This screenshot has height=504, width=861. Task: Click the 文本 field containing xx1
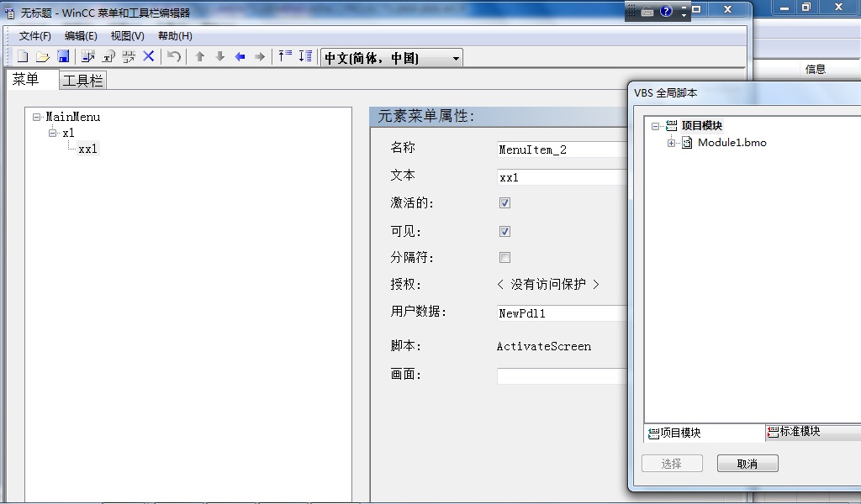(x=563, y=177)
